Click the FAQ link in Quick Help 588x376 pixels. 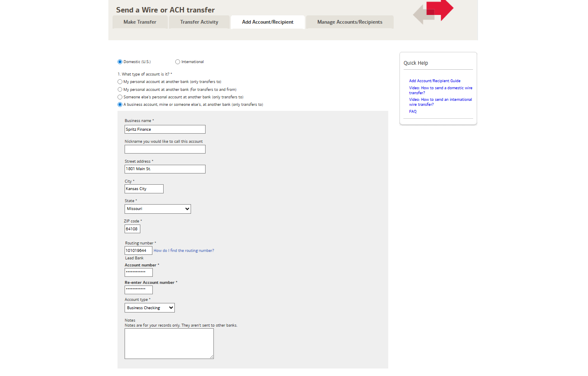(x=413, y=112)
